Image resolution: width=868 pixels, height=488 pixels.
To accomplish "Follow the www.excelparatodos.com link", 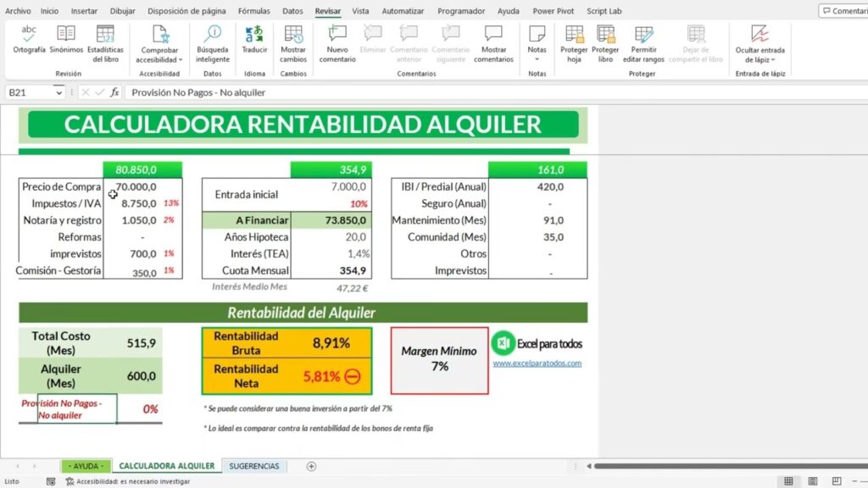I will point(537,363).
